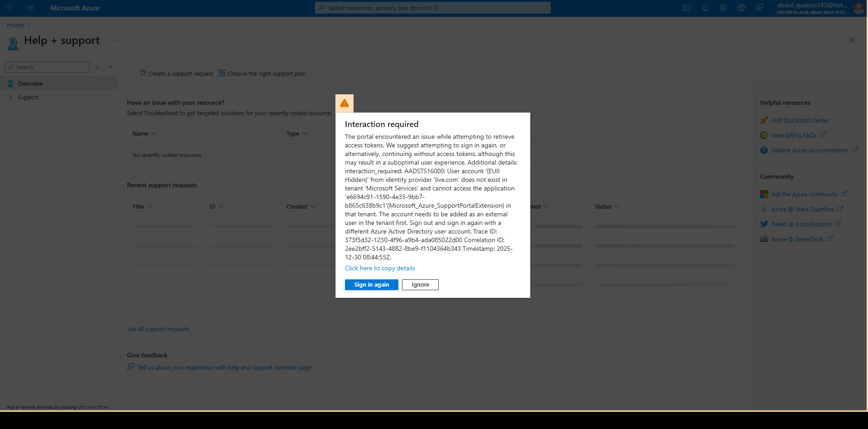
Task: Click the Twitter bird icon
Action: (764, 224)
